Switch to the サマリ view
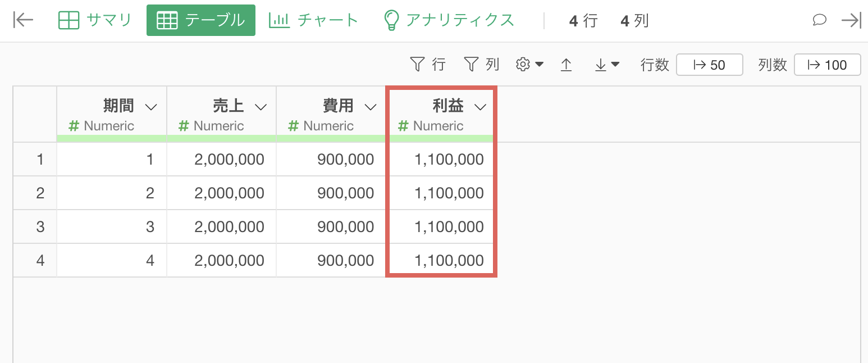The width and height of the screenshot is (868, 363). [95, 20]
